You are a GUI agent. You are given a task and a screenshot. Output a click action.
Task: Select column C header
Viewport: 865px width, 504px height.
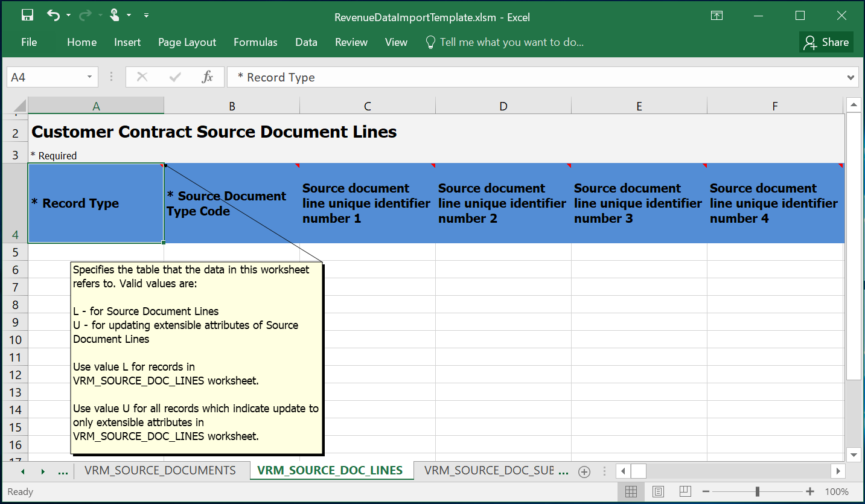click(367, 106)
